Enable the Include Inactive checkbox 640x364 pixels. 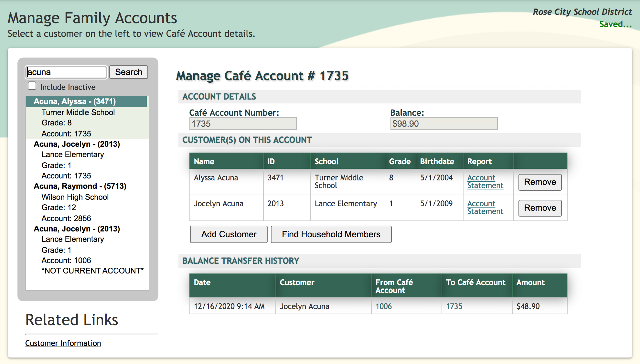tap(32, 86)
